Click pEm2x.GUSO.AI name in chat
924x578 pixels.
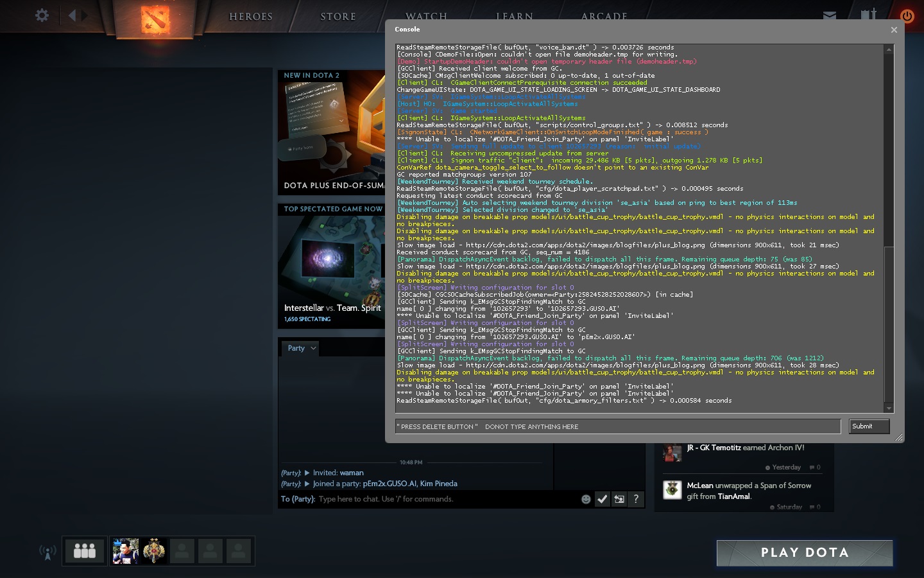(389, 484)
